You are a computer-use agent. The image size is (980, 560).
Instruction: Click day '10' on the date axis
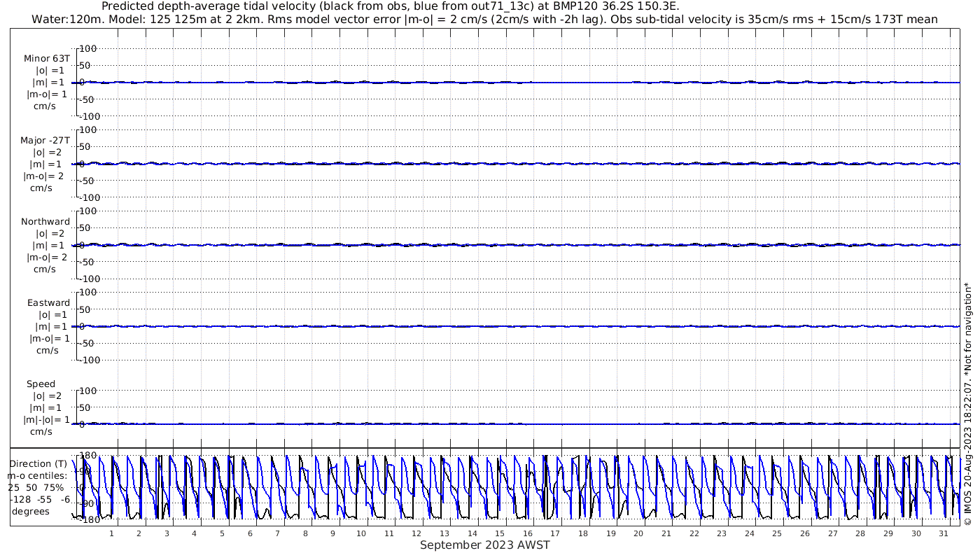pyautogui.click(x=360, y=533)
